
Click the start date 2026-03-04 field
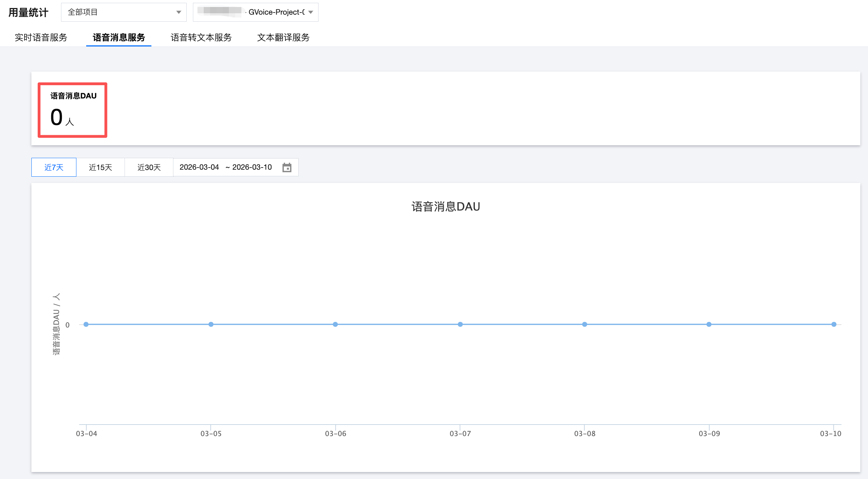[199, 167]
